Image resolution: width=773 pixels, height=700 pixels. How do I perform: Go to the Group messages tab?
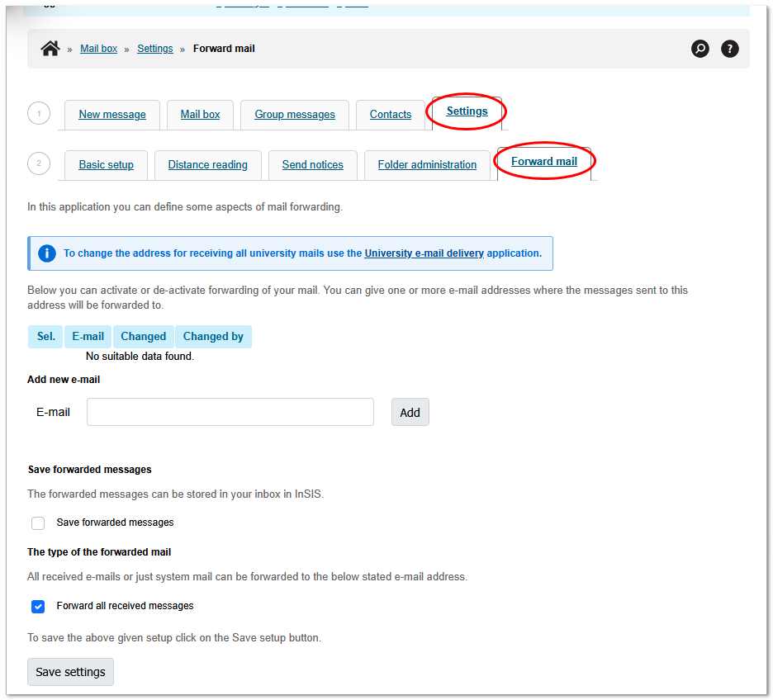click(x=295, y=115)
